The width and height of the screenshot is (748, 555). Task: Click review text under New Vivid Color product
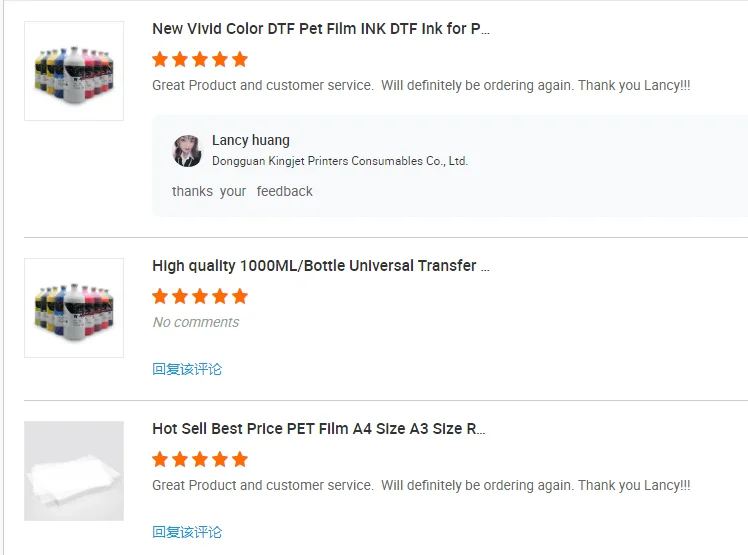pos(421,86)
